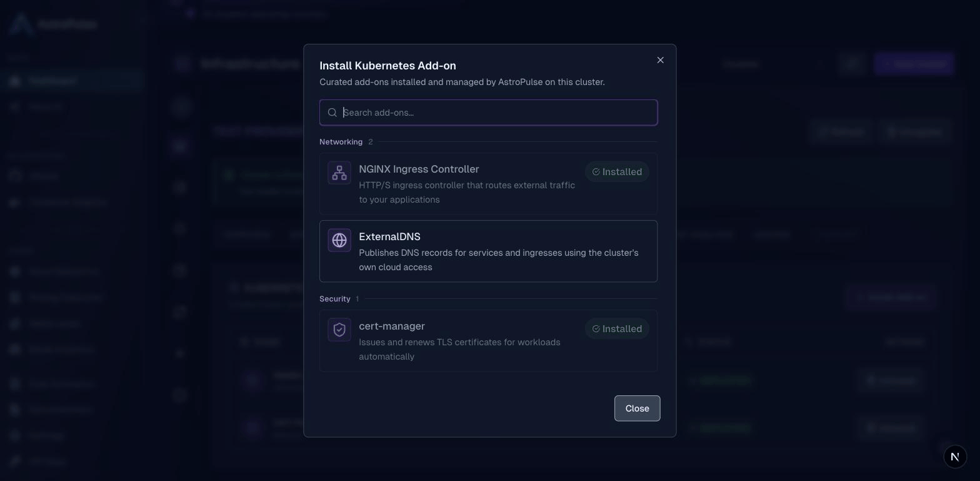Click the Installed badge for NGINX Ingress Controller
Viewport: 980px width, 481px height.
tap(617, 172)
